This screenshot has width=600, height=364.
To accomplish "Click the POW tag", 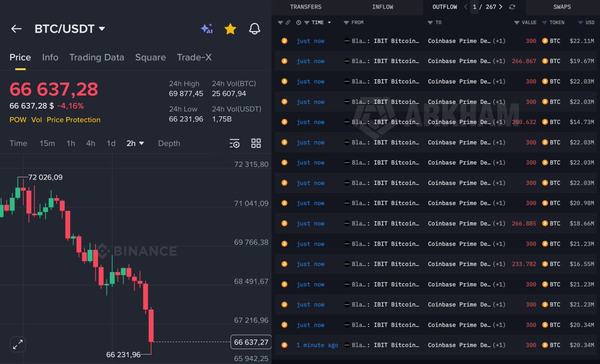I will pos(18,120).
